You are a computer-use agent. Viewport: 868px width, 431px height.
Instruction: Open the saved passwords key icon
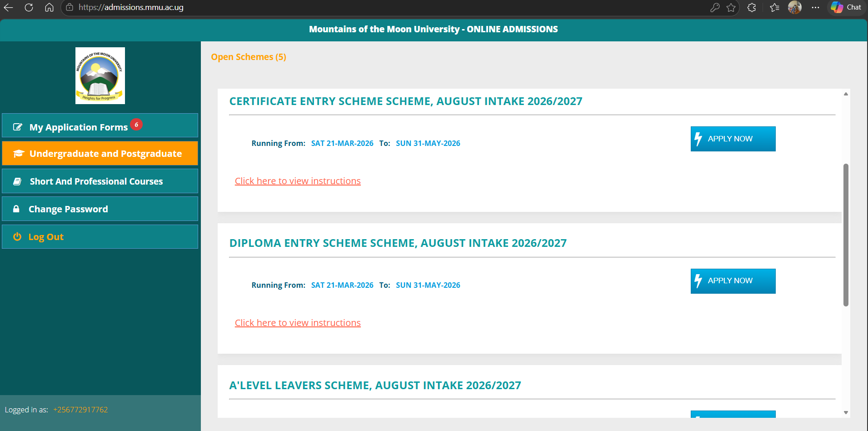click(715, 7)
